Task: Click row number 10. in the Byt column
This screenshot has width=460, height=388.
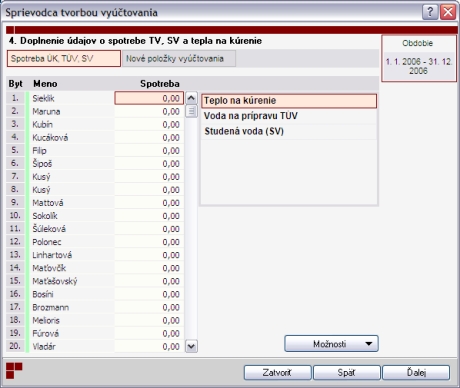Action: click(15, 216)
